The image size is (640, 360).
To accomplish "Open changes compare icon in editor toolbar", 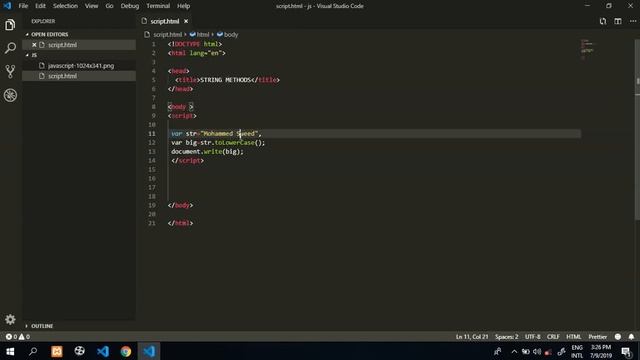I will (603, 21).
